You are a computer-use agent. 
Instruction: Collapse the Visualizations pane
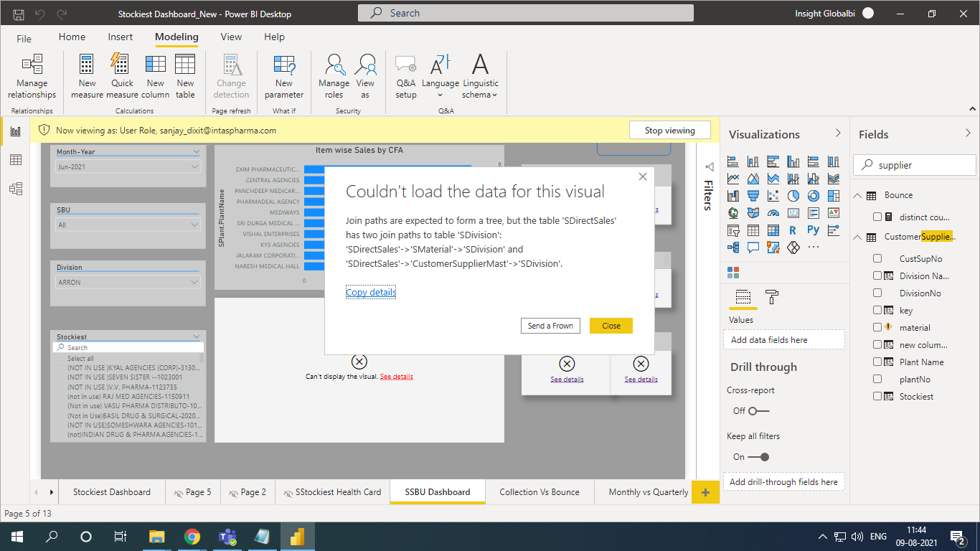(x=837, y=133)
